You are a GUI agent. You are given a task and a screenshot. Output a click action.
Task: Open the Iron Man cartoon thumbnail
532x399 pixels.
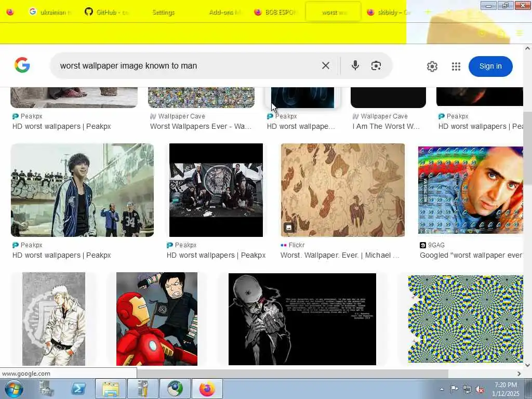(x=157, y=319)
